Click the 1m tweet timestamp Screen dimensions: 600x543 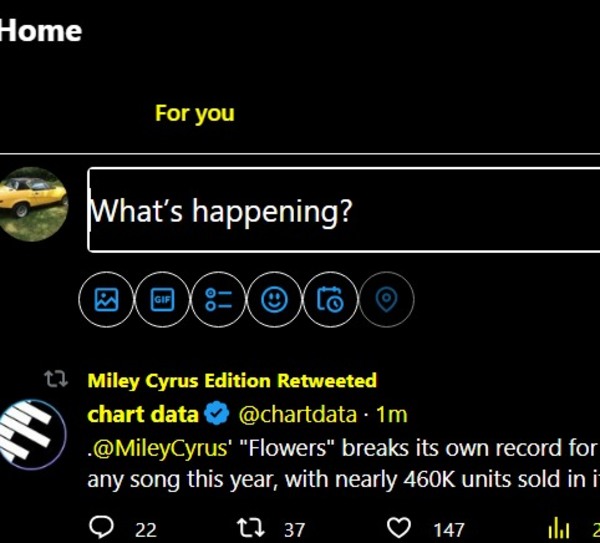pyautogui.click(x=392, y=414)
